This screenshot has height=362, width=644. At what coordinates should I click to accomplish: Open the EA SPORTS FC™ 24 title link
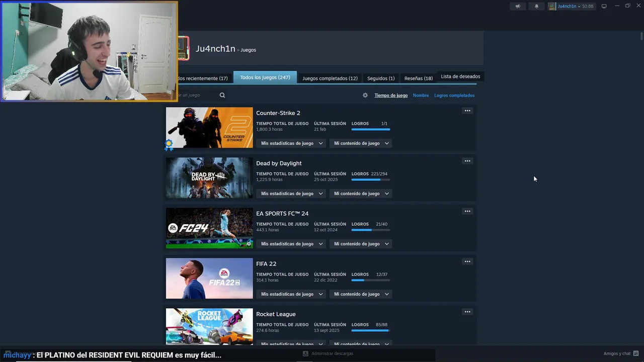(x=282, y=214)
